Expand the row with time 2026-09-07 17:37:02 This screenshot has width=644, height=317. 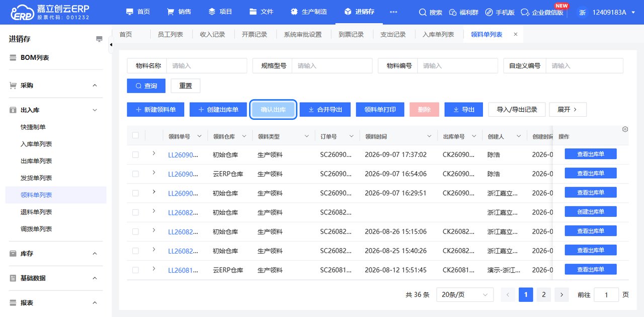[154, 153]
